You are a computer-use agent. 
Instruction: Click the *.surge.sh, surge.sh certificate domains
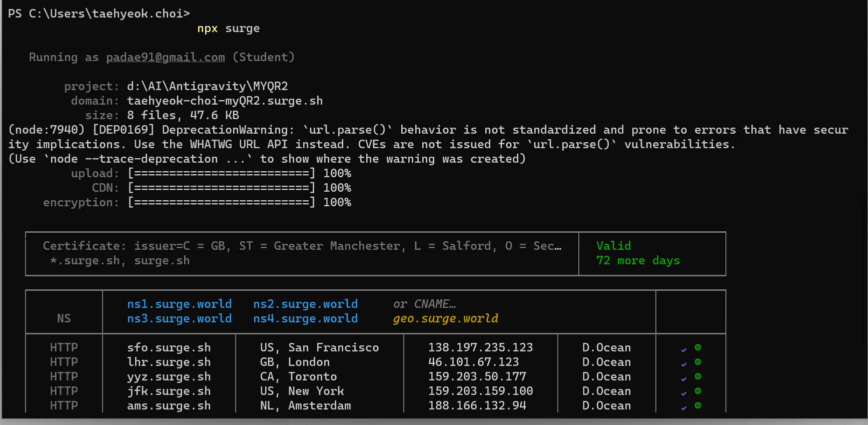click(x=120, y=260)
